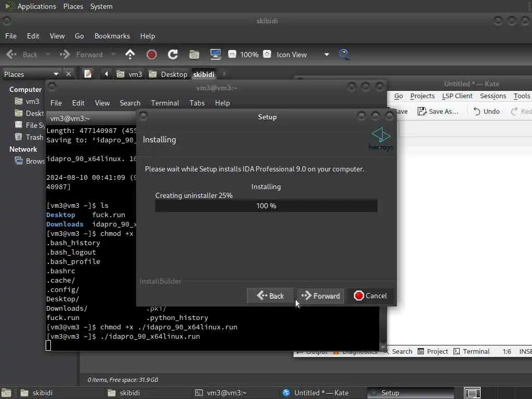This screenshot has width=532, height=399.
Task: Open Terminal panel in Kate bottom bar
Action: click(472, 352)
